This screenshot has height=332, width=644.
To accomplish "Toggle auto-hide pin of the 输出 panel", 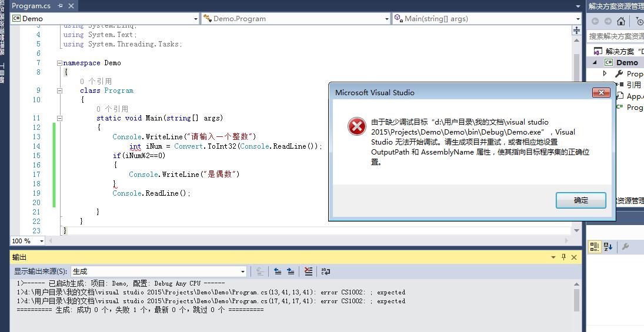I will click(563, 257).
